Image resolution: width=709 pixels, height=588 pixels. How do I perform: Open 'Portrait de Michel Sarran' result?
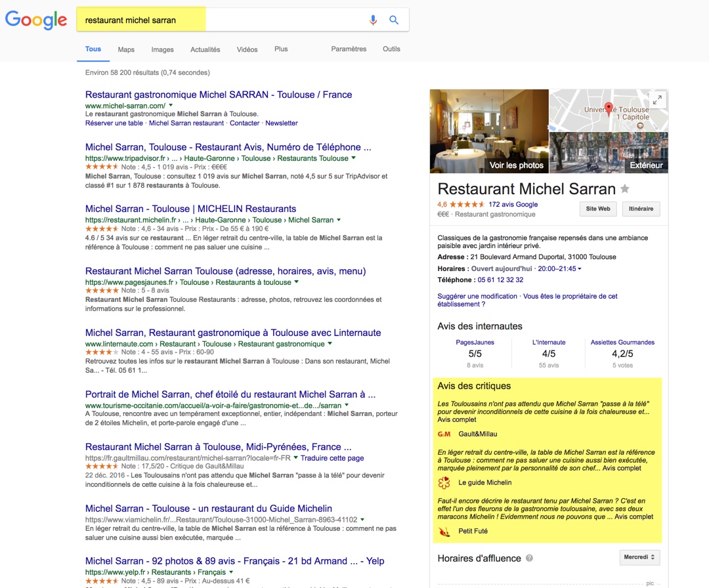[x=230, y=394]
